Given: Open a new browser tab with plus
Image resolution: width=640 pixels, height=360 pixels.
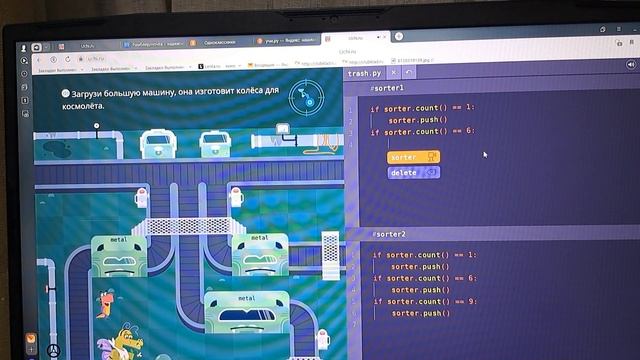Looking at the screenshot, I should pyautogui.click(x=399, y=36).
